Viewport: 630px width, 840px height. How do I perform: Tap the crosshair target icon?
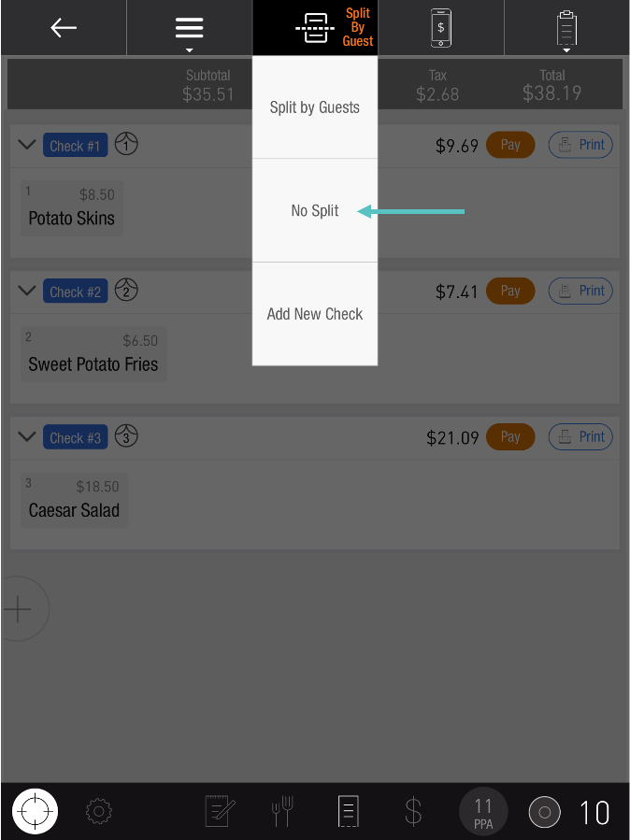(36, 811)
